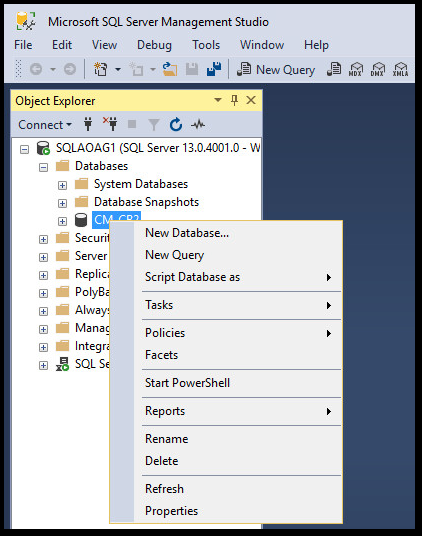Expand the Integration Services folder node
Image resolution: width=422 pixels, height=536 pixels.
click(x=43, y=347)
